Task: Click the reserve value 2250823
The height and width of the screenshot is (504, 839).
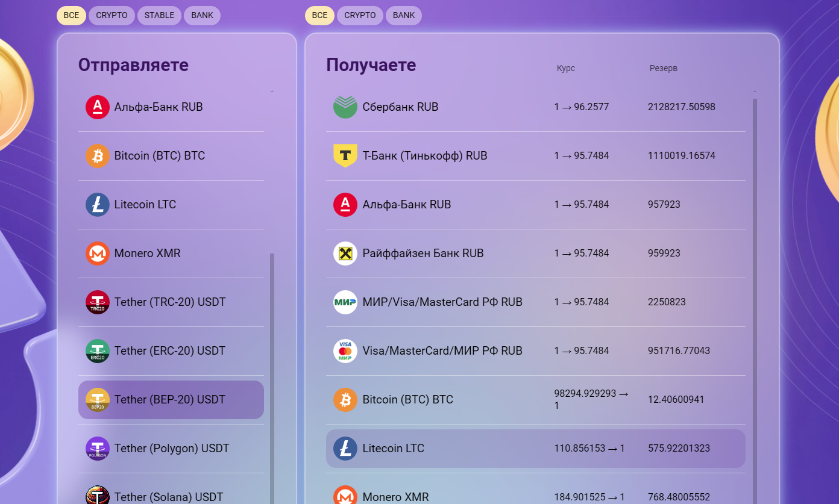Action: (667, 302)
